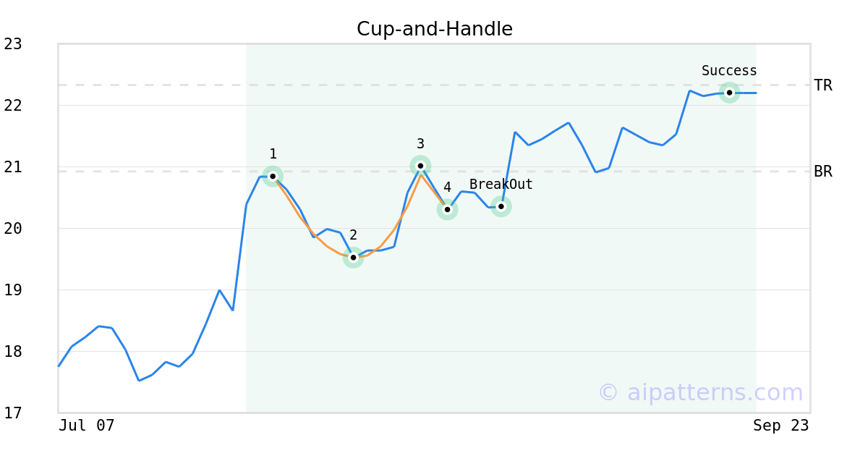Click the Jul 07 start date label
This screenshot has width=868, height=456.
[87, 426]
